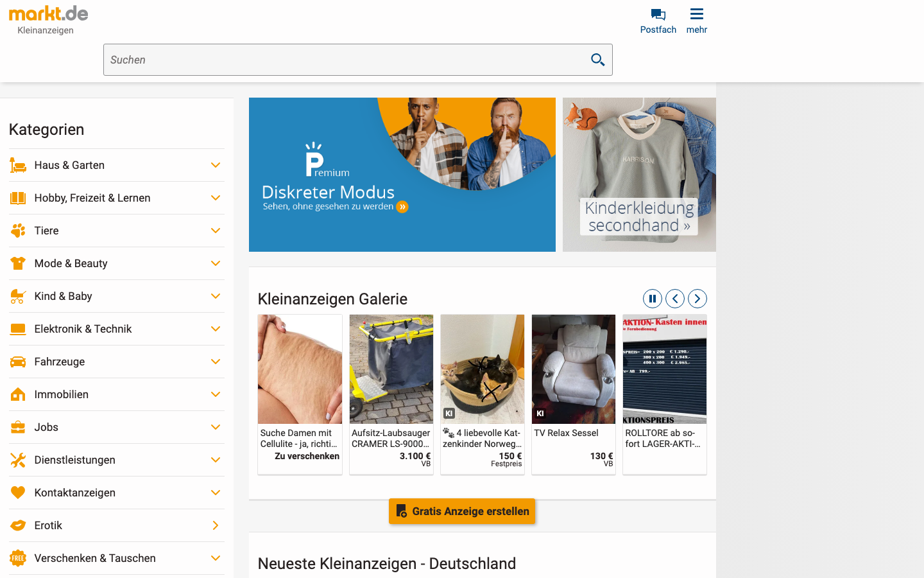Open the Suche Damen mit Cellulite listing
Screen dimensions: 924x578
click(300, 394)
